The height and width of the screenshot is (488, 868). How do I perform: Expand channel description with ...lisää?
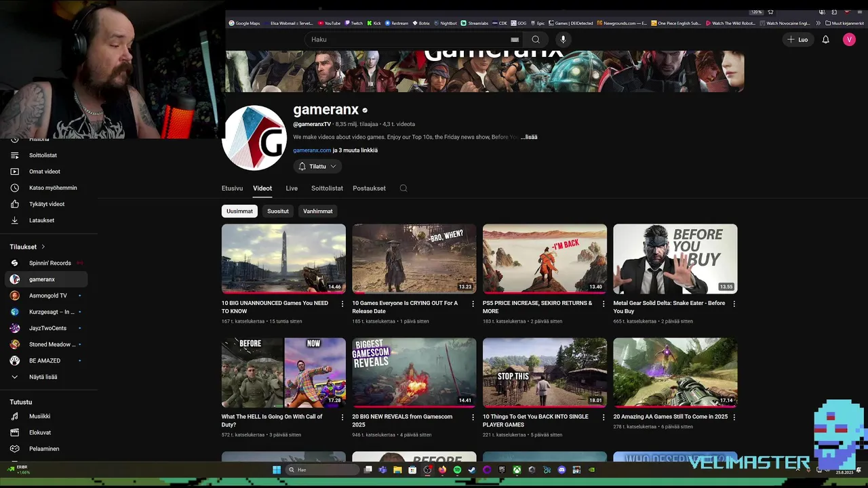click(529, 137)
